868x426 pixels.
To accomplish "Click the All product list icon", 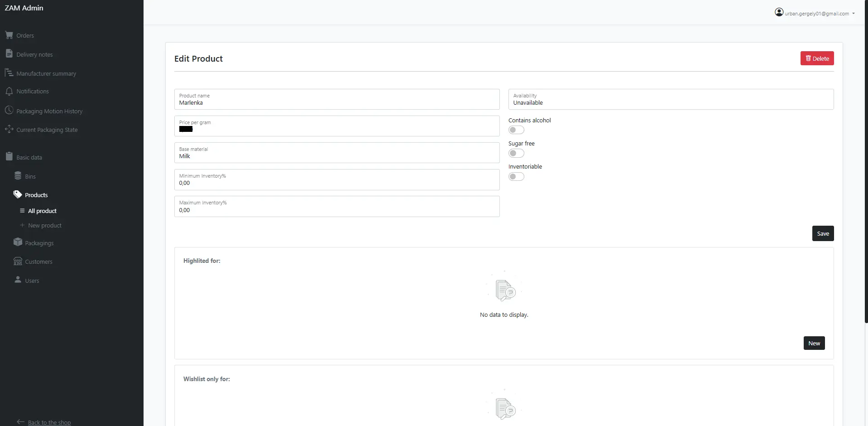I will (x=22, y=211).
